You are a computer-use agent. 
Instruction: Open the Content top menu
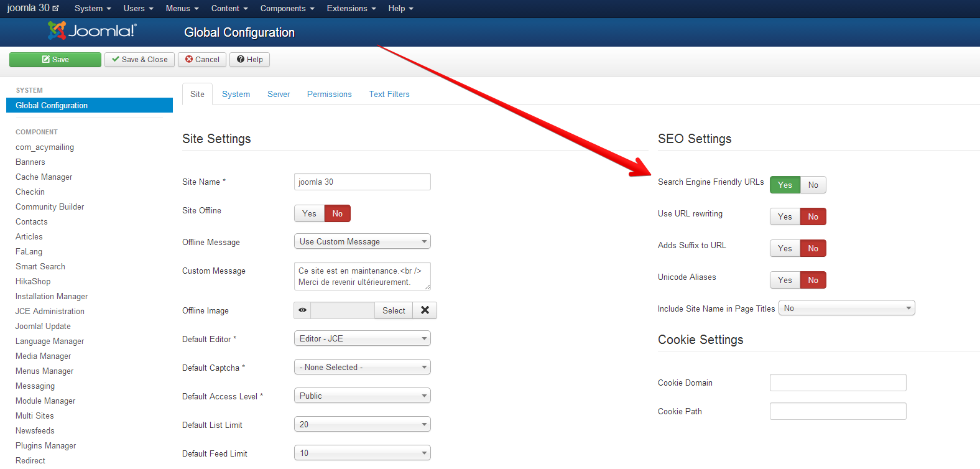(229, 8)
